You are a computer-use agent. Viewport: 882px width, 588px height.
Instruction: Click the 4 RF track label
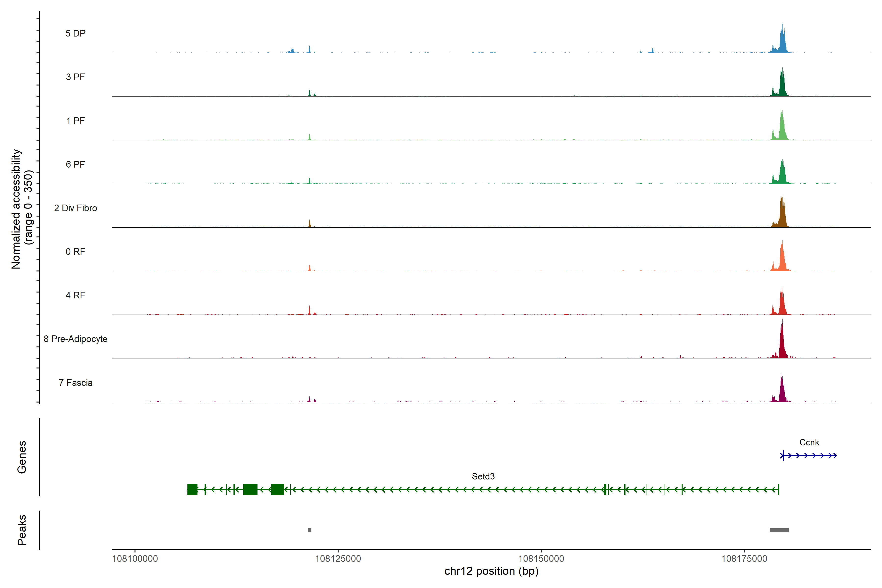pos(75,295)
